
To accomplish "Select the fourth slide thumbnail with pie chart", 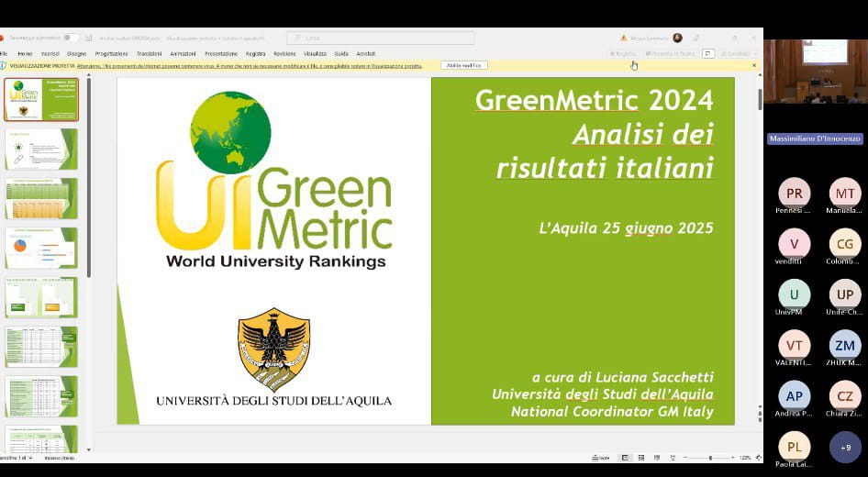I will point(41,248).
